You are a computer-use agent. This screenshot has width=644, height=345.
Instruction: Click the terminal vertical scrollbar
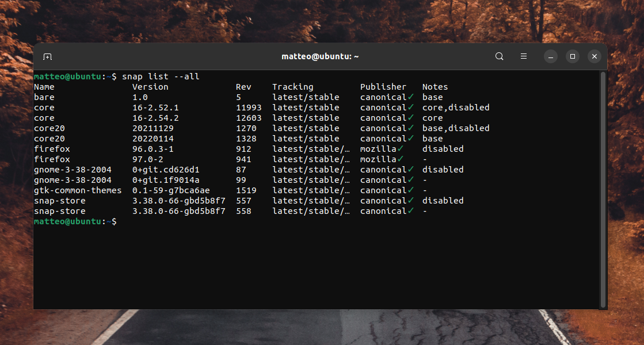(603, 189)
